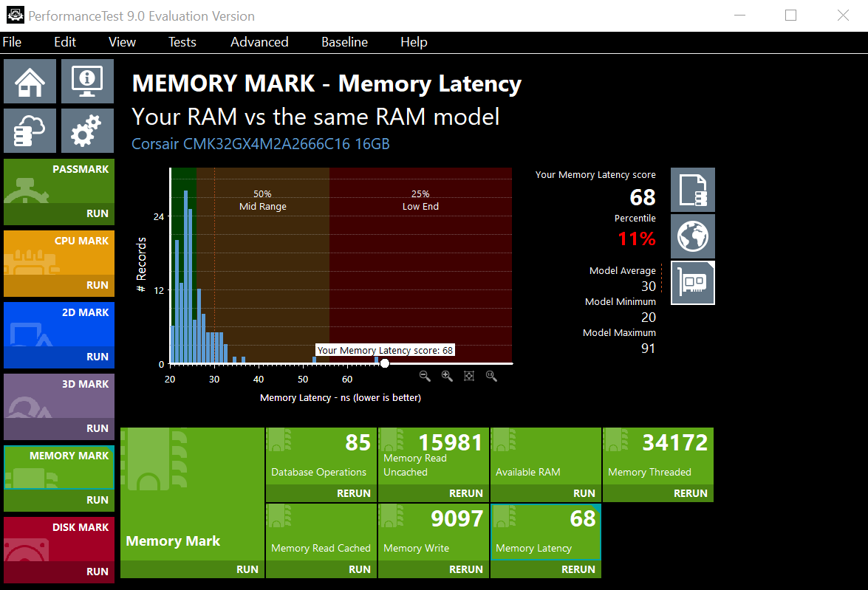
Task: Click the globe world comparison icon
Action: click(692, 236)
